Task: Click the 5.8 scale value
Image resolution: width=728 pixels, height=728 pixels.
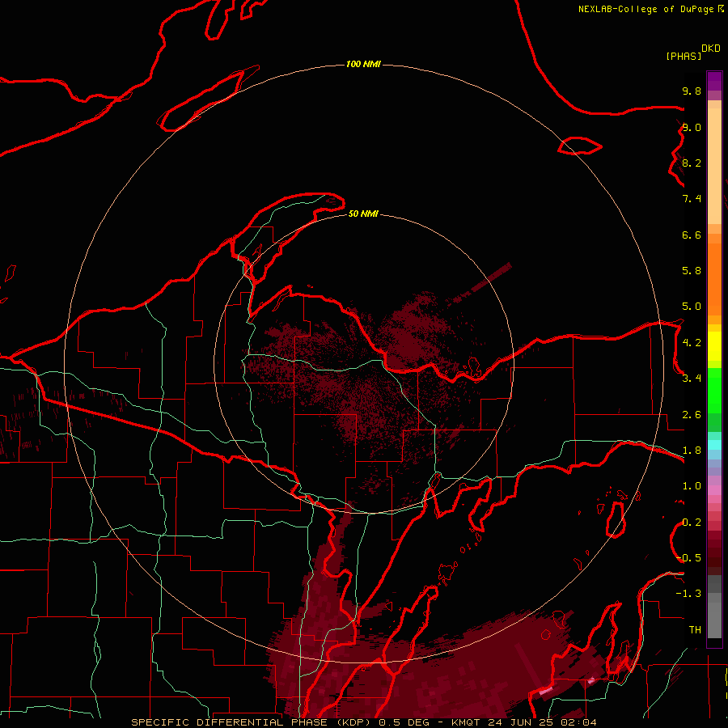Action: pos(692,271)
